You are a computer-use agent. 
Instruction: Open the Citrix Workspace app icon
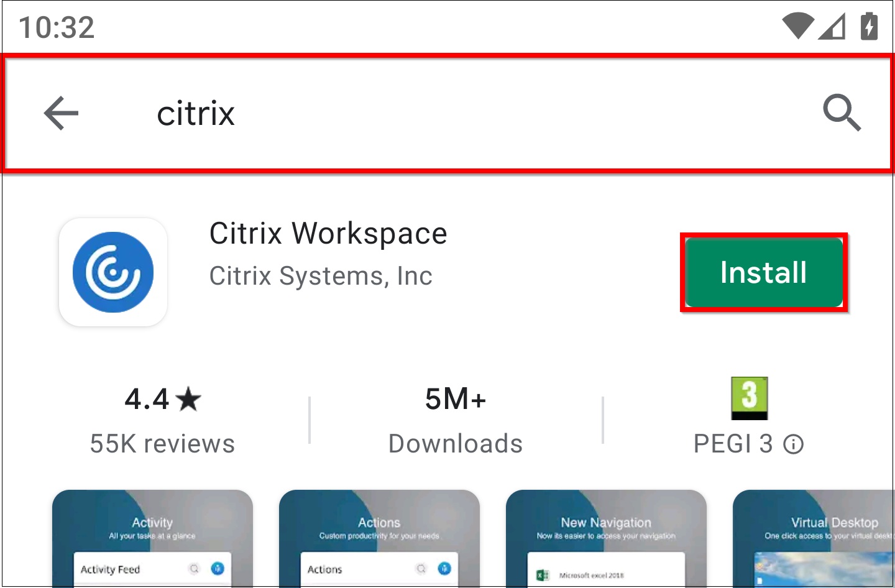112,272
